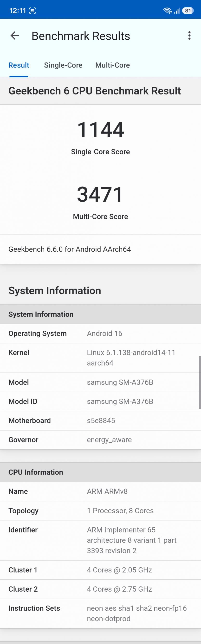Screen dimensions: 201x644
Task: Tap the screen capture status icon
Action: coord(32,11)
